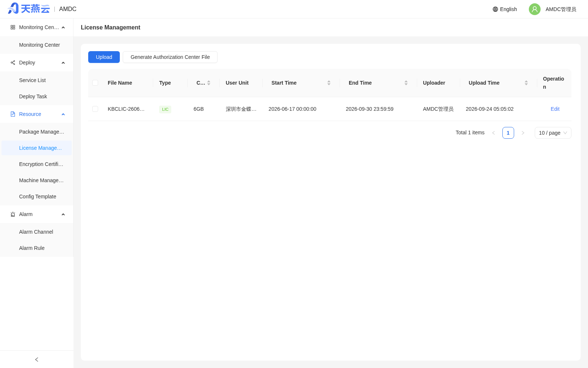
Task: Click the 深圳市金蝶… user unit cell
Action: click(241, 109)
